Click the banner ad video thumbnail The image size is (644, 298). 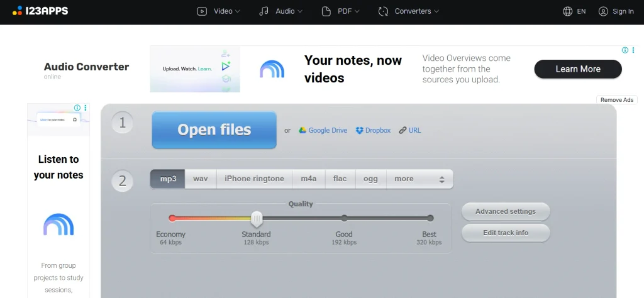coord(195,69)
